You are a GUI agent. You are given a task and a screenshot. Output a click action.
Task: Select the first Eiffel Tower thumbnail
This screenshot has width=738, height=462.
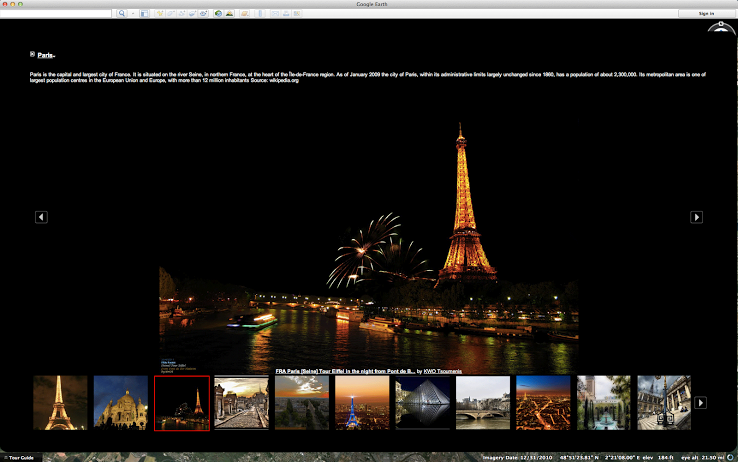(x=60, y=402)
